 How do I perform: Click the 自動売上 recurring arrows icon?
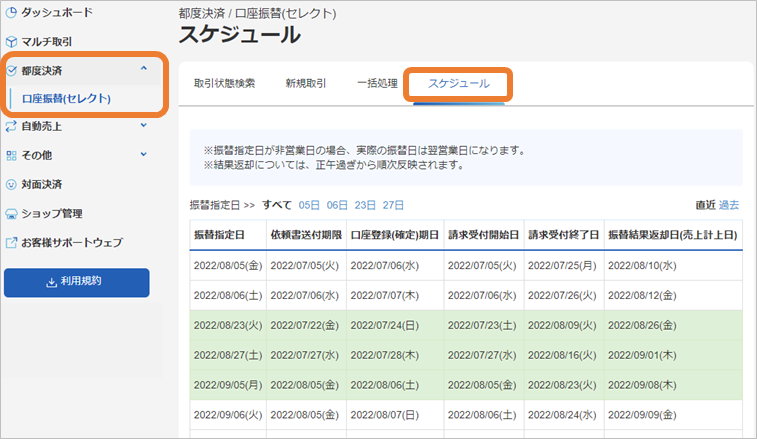tap(11, 127)
